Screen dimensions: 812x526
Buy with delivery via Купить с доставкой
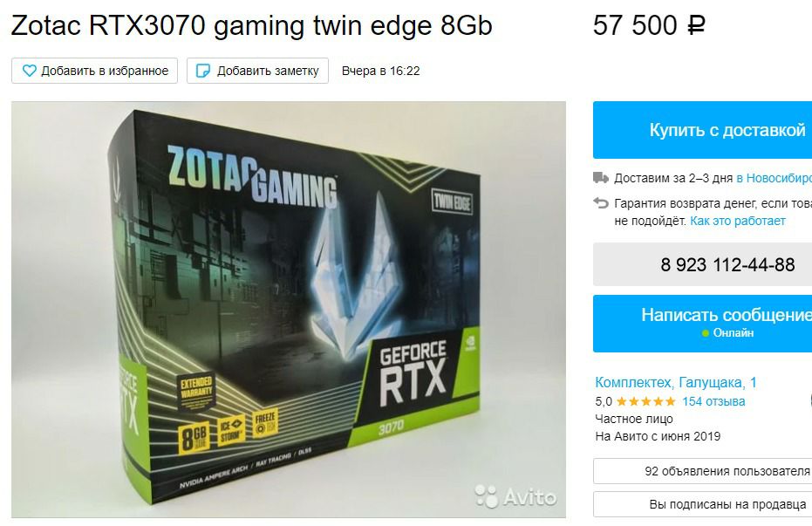702,130
